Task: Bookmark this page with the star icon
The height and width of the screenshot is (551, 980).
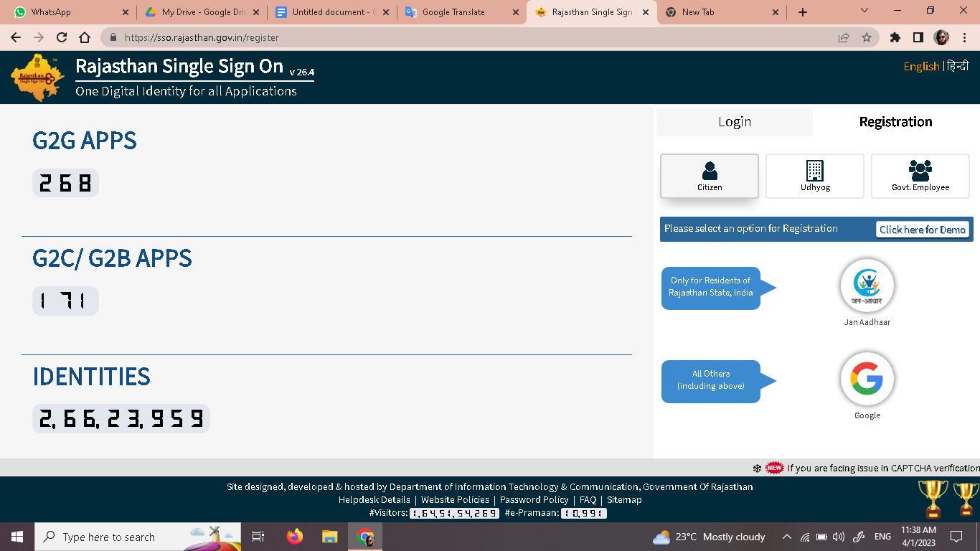Action: tap(867, 37)
